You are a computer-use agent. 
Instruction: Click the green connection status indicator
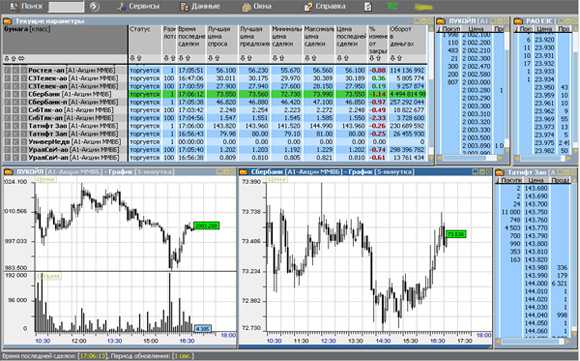point(392,6)
